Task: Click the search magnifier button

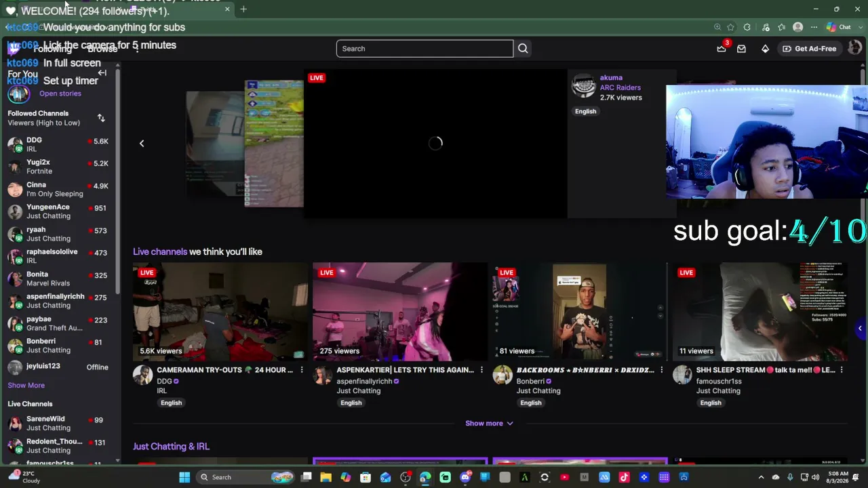Action: pyautogui.click(x=523, y=49)
